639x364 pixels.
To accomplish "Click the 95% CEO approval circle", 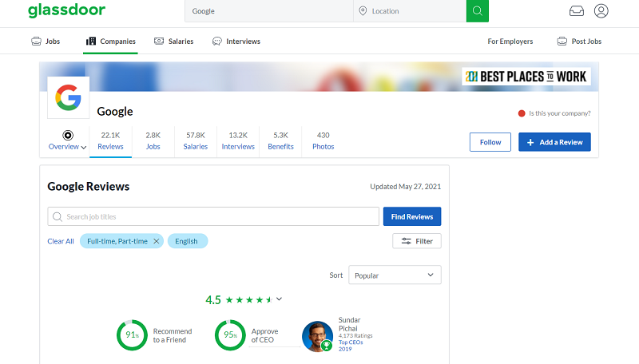I will (230, 335).
